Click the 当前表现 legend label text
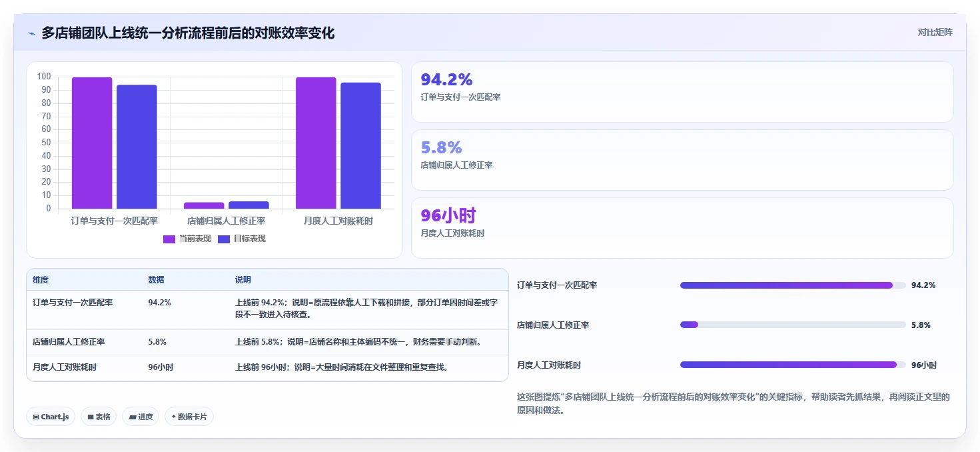 click(195, 239)
